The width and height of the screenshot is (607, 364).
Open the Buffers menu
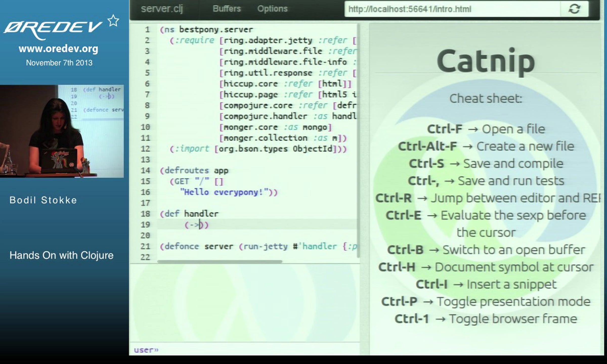(x=227, y=9)
